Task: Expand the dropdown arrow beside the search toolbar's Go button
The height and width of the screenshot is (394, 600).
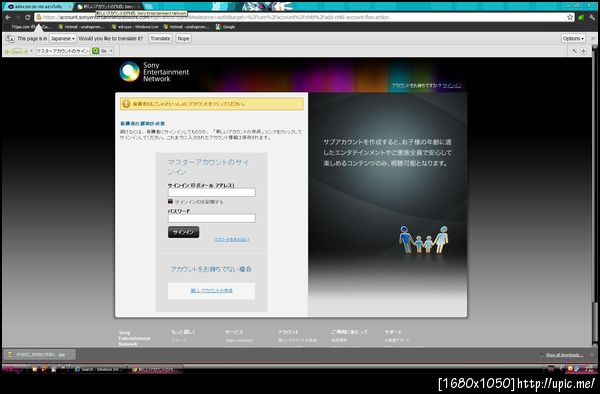Action: point(111,51)
